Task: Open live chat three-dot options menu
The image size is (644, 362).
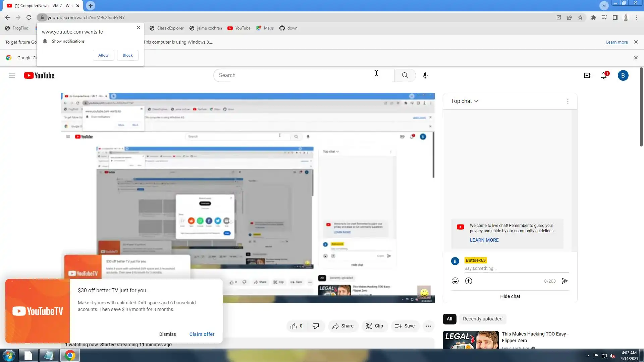Action: tap(568, 101)
